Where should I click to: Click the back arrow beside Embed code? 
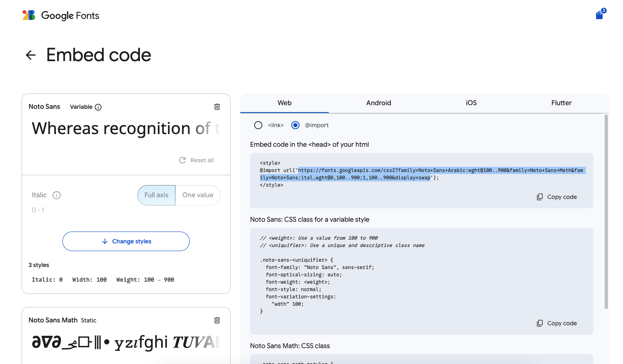point(31,55)
